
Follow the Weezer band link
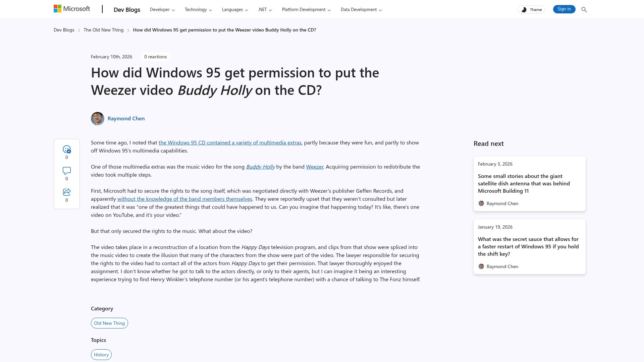(x=315, y=167)
